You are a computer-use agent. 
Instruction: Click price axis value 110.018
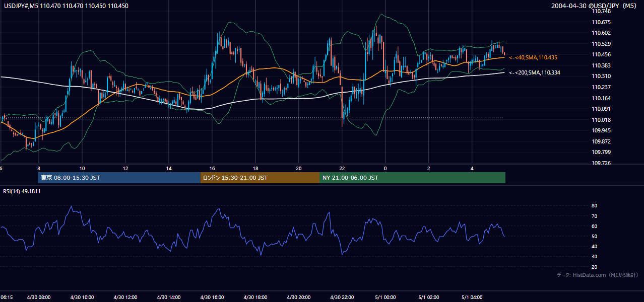coord(601,120)
